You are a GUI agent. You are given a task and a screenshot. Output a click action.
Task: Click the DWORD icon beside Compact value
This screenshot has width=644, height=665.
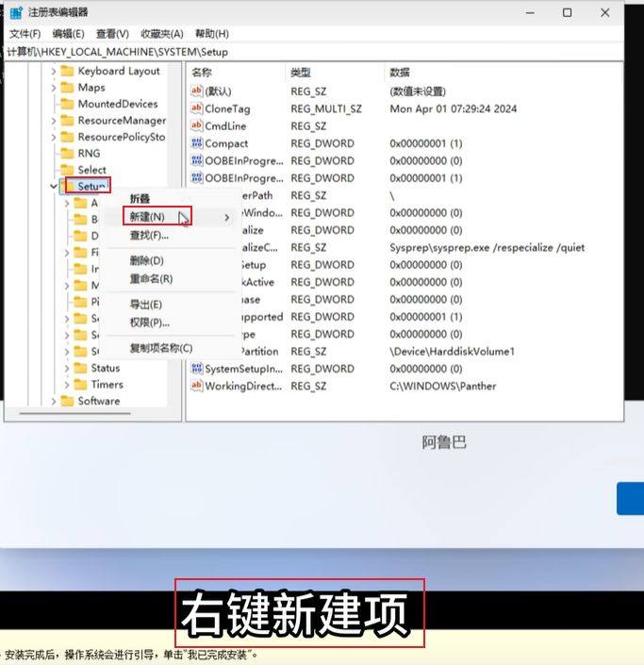pos(196,143)
